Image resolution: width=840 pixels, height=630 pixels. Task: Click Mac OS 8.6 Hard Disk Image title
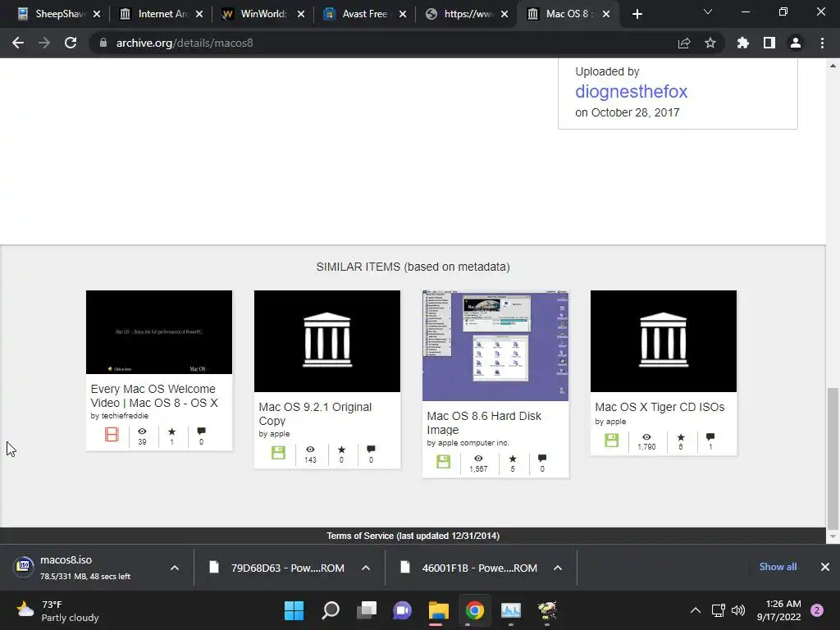(484, 422)
